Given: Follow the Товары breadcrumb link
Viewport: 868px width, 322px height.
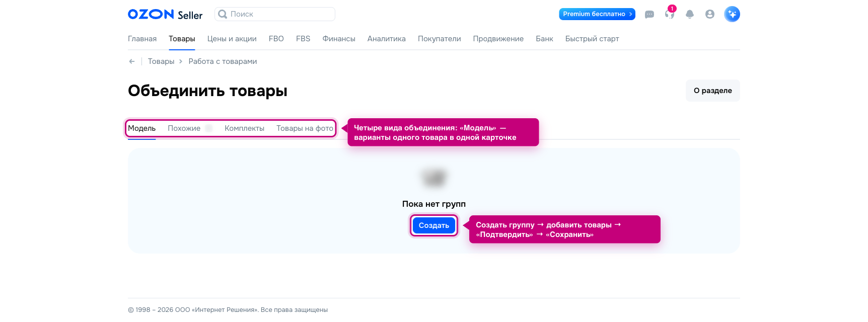Looking at the screenshot, I should 161,61.
